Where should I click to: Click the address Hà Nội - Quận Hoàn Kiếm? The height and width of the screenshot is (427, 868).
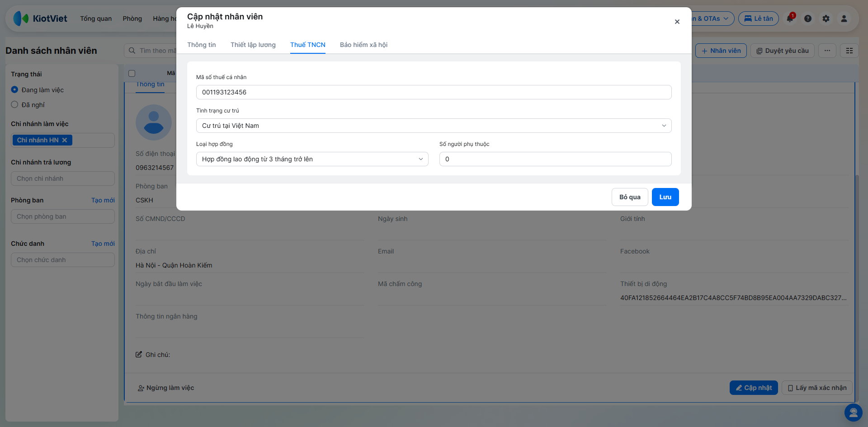pyautogui.click(x=174, y=265)
